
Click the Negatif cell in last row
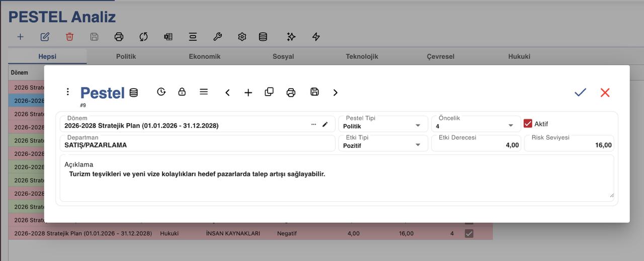pos(287,233)
